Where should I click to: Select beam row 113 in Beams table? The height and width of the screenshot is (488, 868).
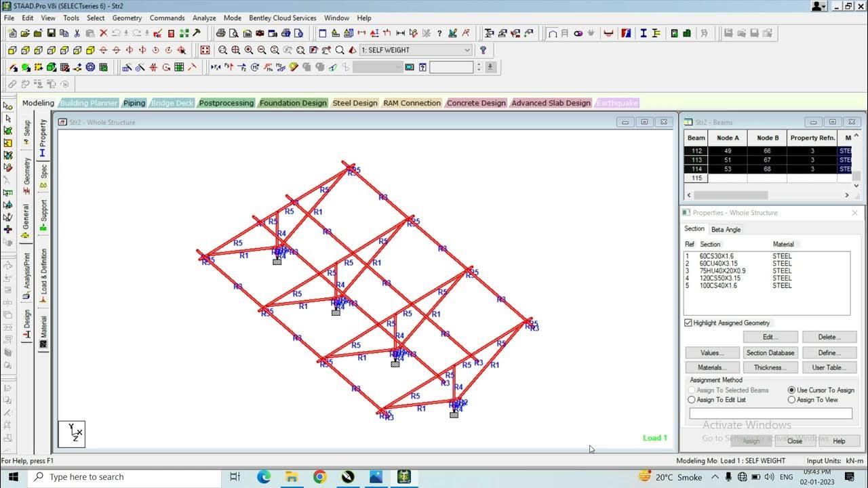pos(768,160)
